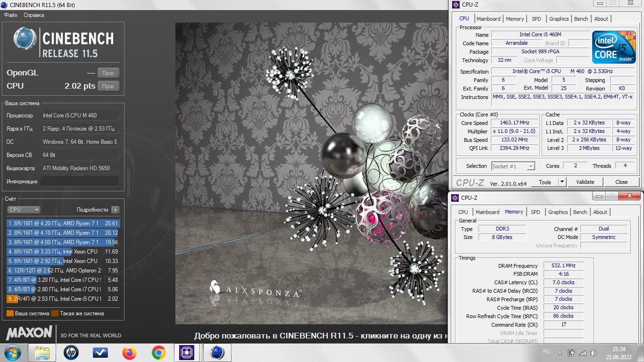Screen dimensions: 644x362
Task: Open Bench tab in lower CPU-Z
Action: 580,212
